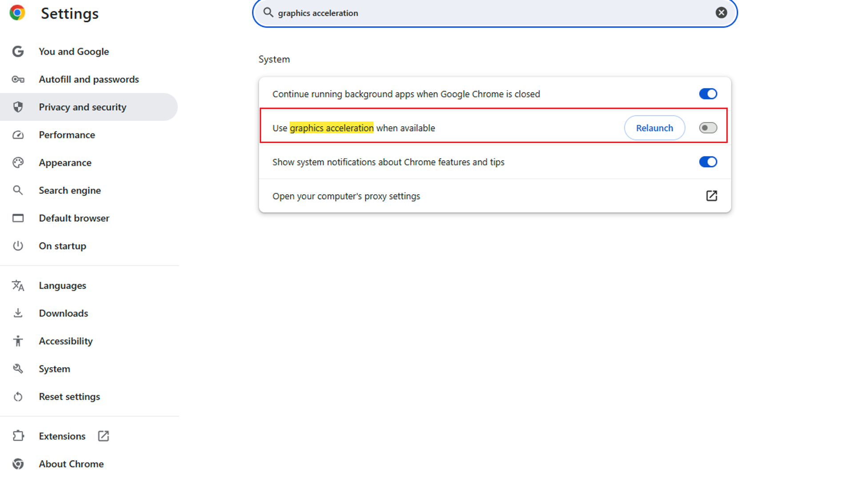Click the power icon for On startup
The image size is (868, 477).
click(18, 246)
